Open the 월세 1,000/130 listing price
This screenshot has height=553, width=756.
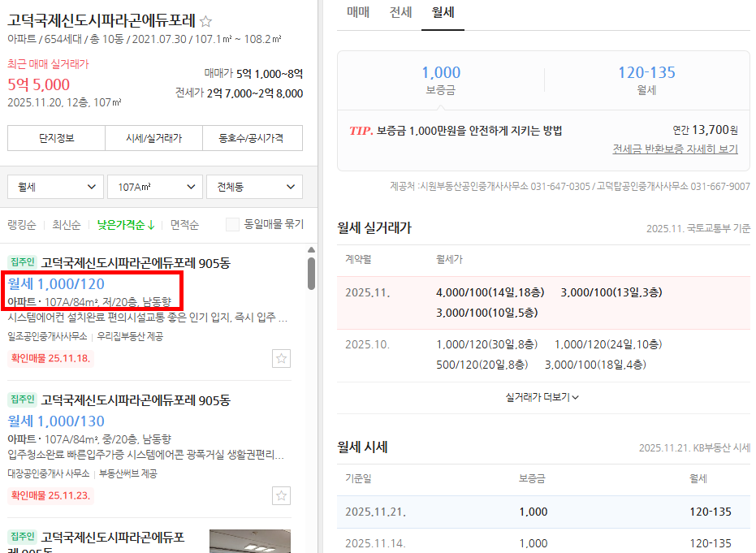pos(56,421)
